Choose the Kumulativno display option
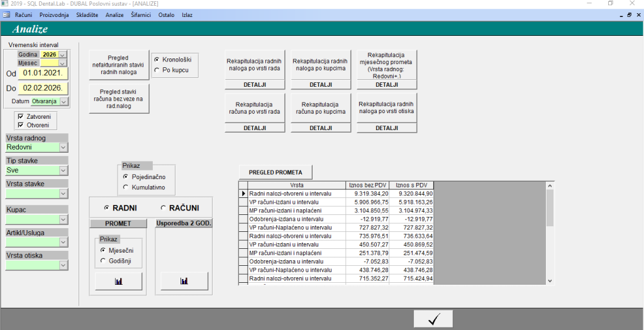Viewport: 644px width, 330px height. pos(126,187)
